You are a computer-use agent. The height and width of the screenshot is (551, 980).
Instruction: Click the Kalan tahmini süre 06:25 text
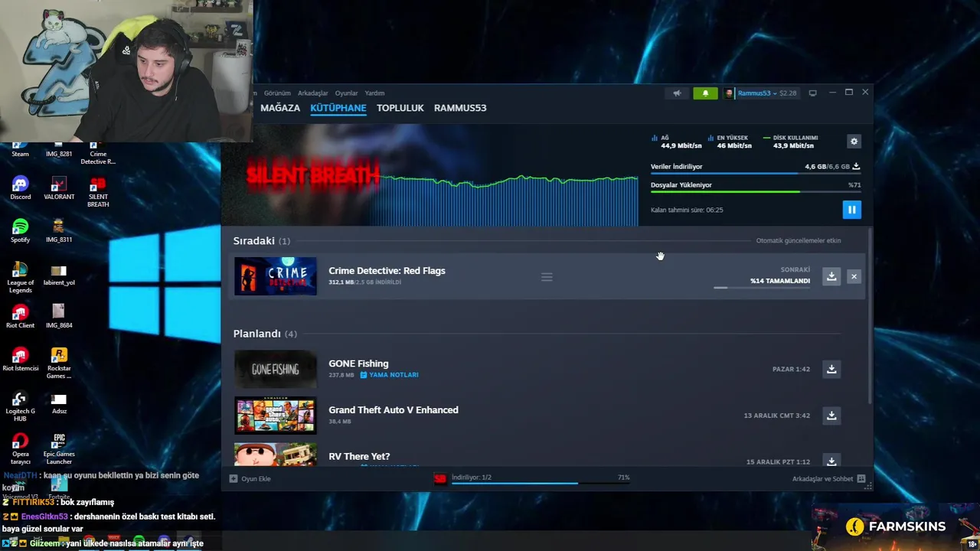[x=687, y=210]
